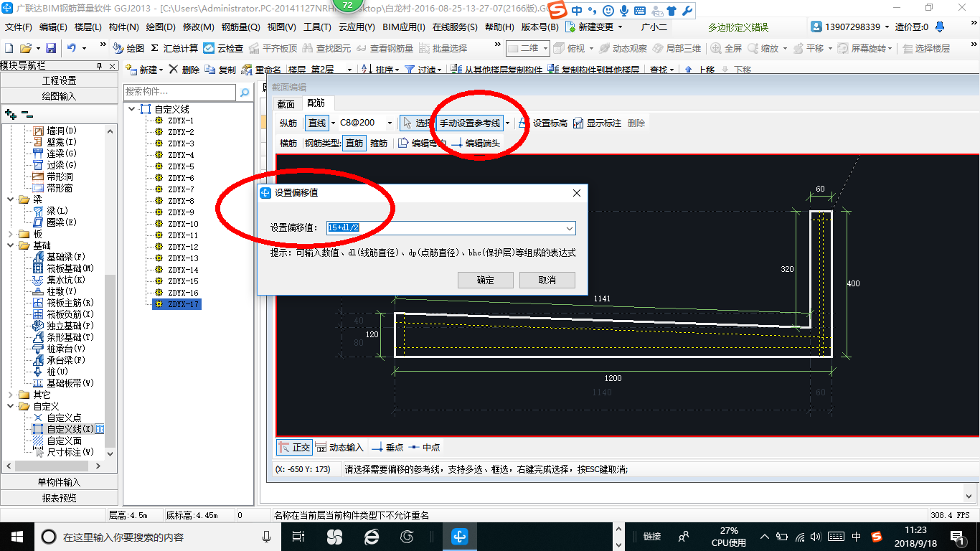Viewport: 980px width, 551px height.
Task: Select 箍筋 stirrup rebar type
Action: 379,143
